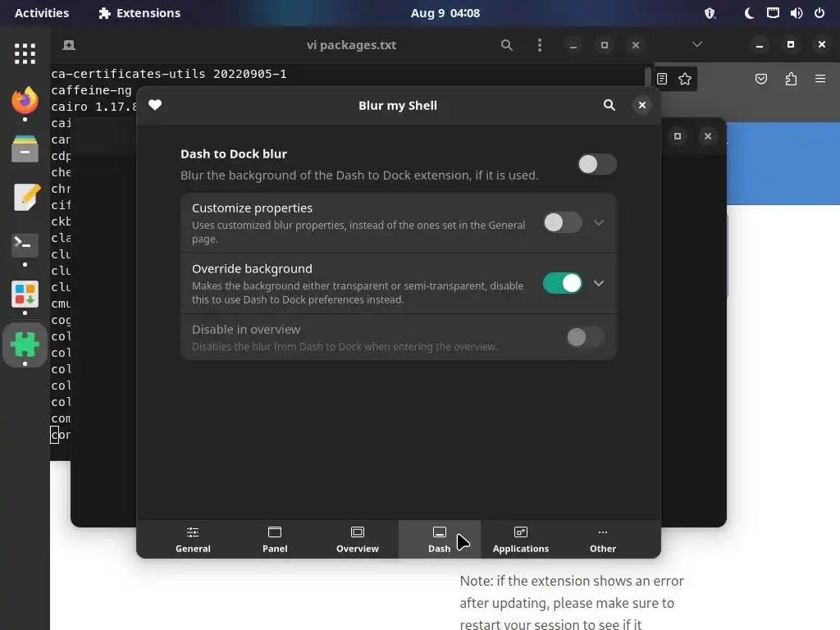Open the clock and calendar menu
Screen dimensions: 840x630
pos(445,13)
